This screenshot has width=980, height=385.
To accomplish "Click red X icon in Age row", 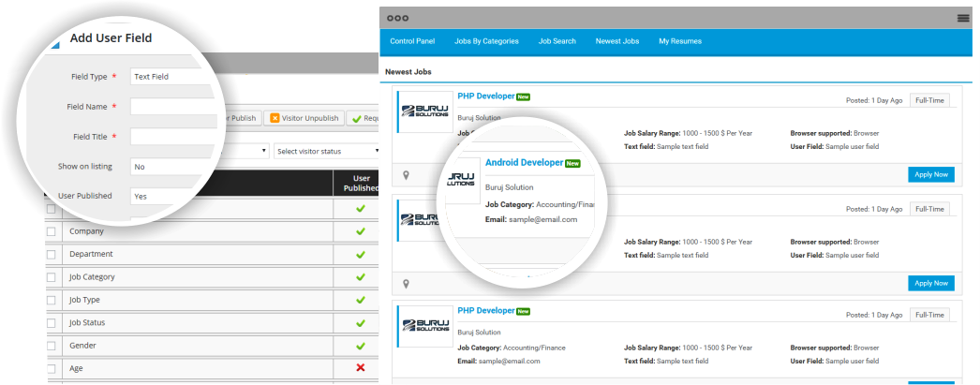I will coord(360,368).
